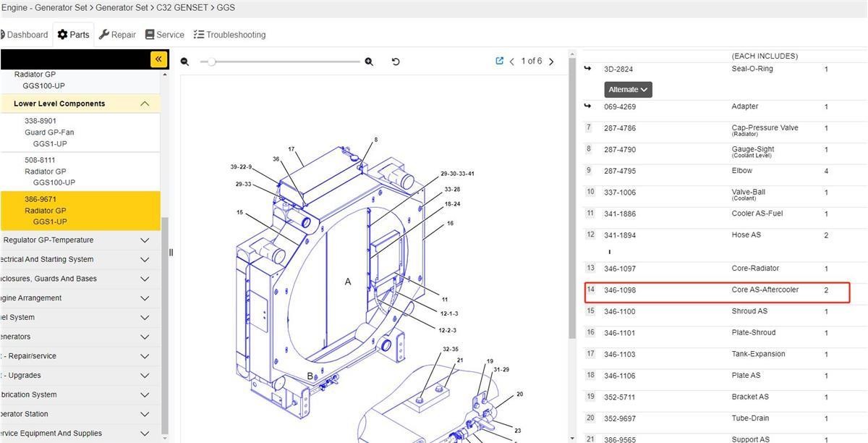Switch to the Repair tab

point(117,35)
